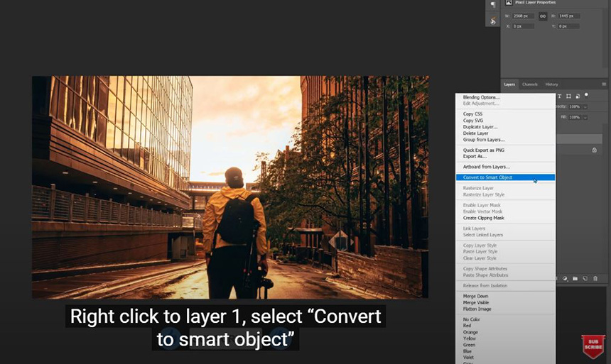The width and height of the screenshot is (611, 364).
Task: Open the Paragraph panel icon
Action: (x=493, y=4)
